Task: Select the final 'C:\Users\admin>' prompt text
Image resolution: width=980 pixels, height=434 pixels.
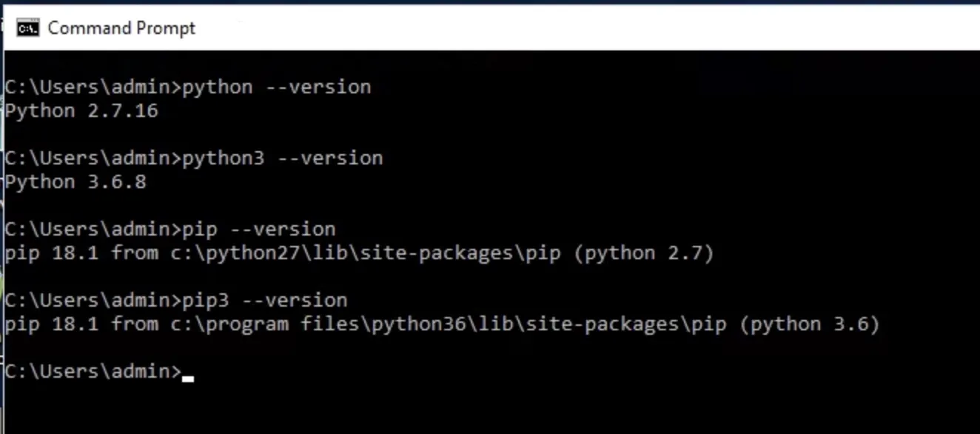Action: point(93,372)
